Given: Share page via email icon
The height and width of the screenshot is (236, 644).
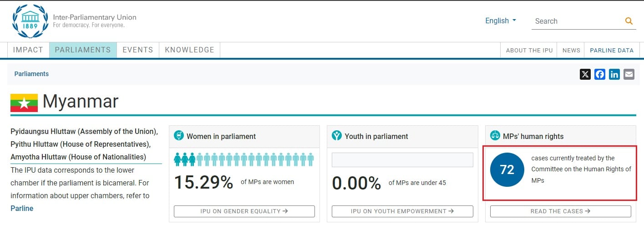Looking at the screenshot, I should (x=629, y=74).
